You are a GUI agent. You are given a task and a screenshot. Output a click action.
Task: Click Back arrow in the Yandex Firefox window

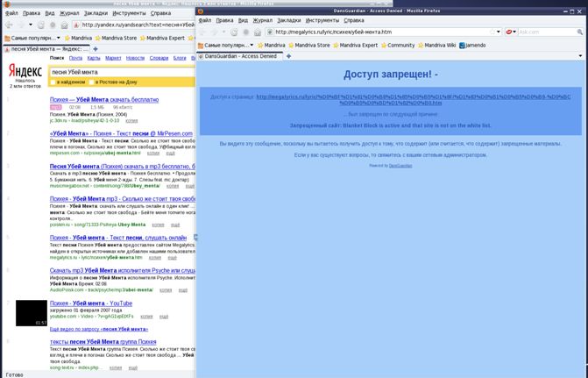(x=10, y=25)
